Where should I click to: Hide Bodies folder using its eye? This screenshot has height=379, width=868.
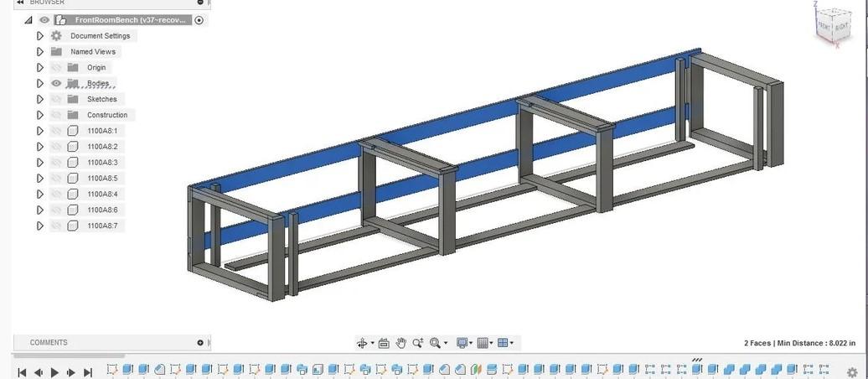pyautogui.click(x=56, y=83)
